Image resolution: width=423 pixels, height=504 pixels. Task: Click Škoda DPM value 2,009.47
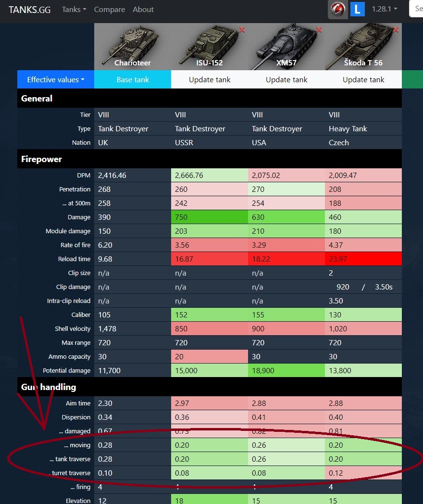pos(343,175)
